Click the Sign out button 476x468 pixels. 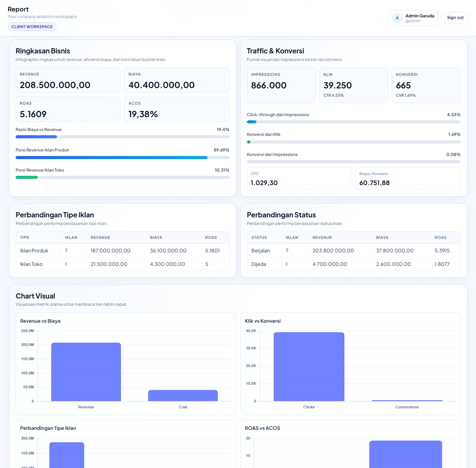(x=455, y=18)
